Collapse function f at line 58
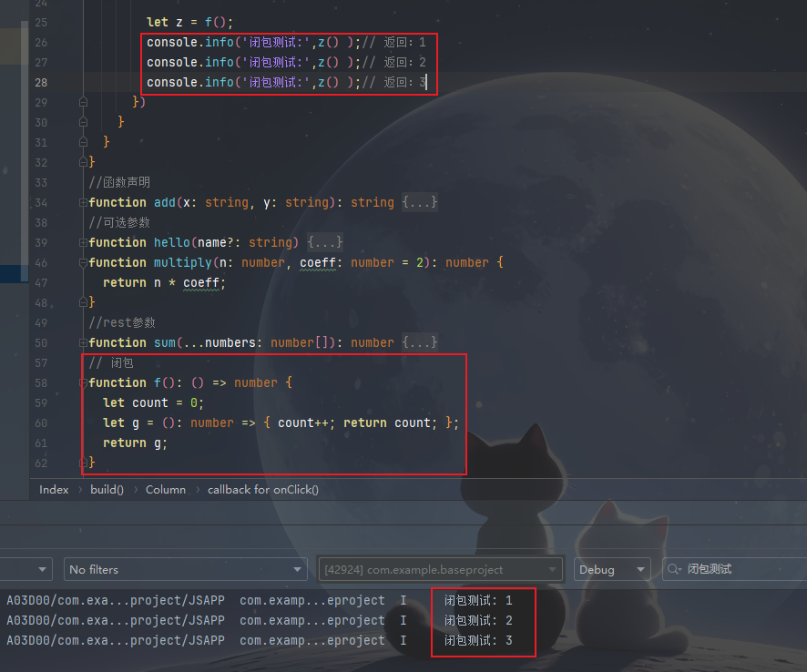This screenshot has height=672, width=807. click(83, 382)
